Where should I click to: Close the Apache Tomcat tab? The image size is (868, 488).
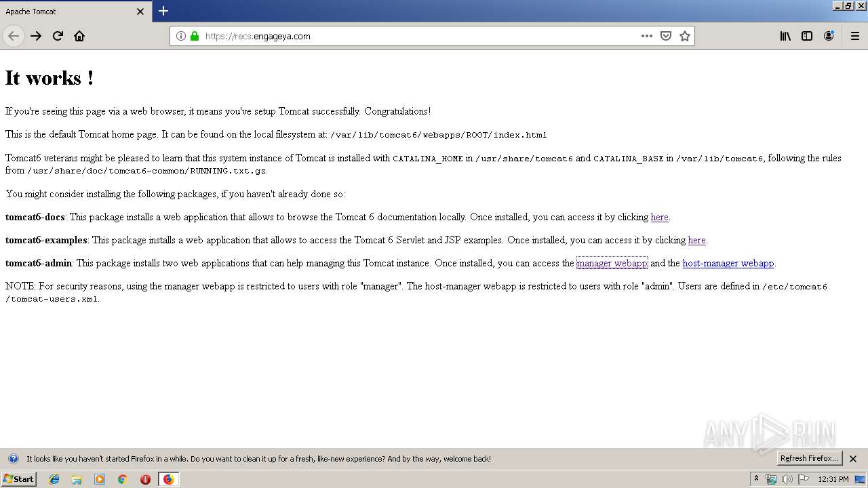tap(140, 12)
